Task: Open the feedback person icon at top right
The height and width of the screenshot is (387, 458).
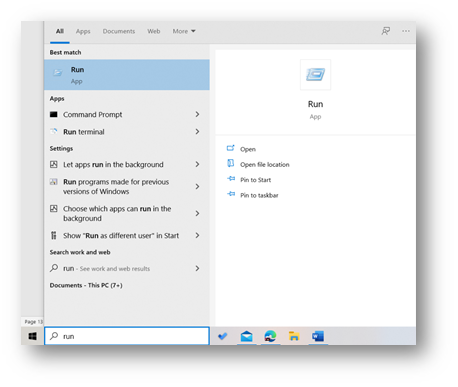Action: click(x=386, y=31)
